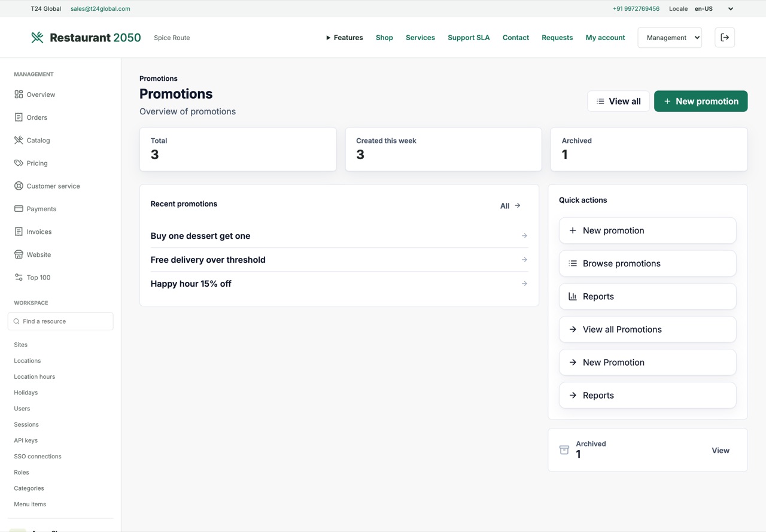This screenshot has height=532, width=766.
Task: Click the Customer service lifebuoy icon
Action: click(19, 186)
